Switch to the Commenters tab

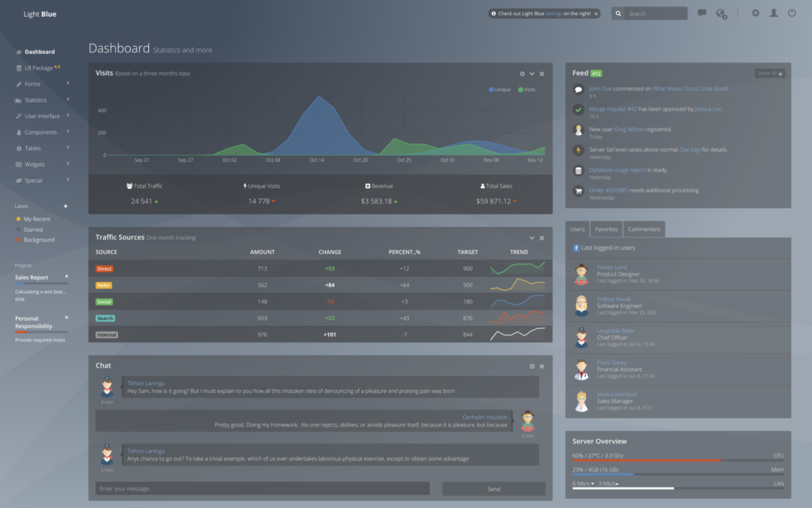point(644,229)
